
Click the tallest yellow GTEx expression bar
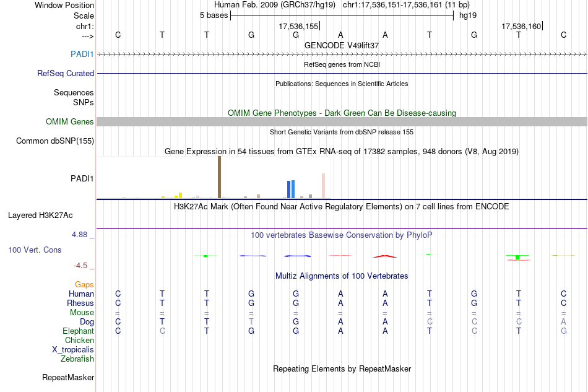pyautogui.click(x=180, y=196)
